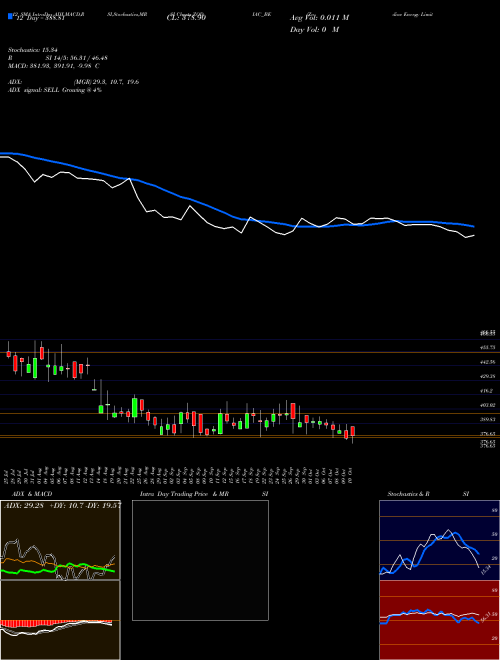Click the rotated 15.34 label in Stochastics panel
The image size is (500, 660).
485,570
